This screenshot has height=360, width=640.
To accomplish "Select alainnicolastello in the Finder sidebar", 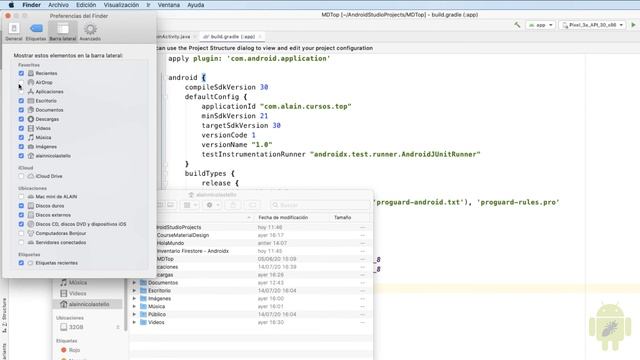I will pyautogui.click(x=87, y=304).
